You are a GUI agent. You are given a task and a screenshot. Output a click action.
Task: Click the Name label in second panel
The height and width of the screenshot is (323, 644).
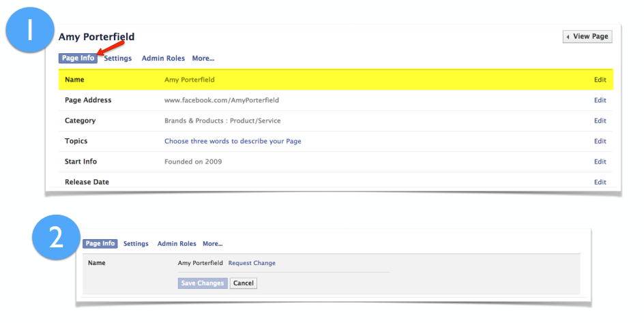[96, 263]
